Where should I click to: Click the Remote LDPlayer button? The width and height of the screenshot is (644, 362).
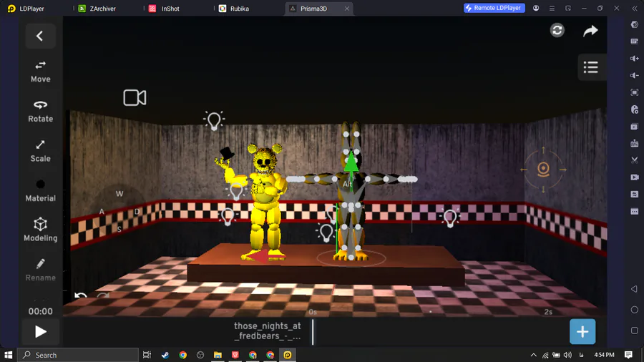494,8
